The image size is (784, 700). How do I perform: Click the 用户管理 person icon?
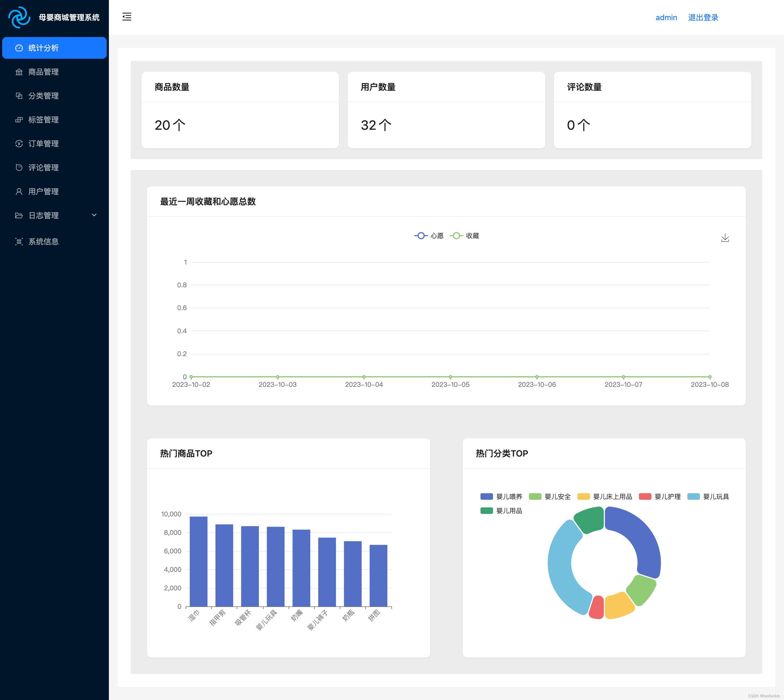tap(19, 192)
